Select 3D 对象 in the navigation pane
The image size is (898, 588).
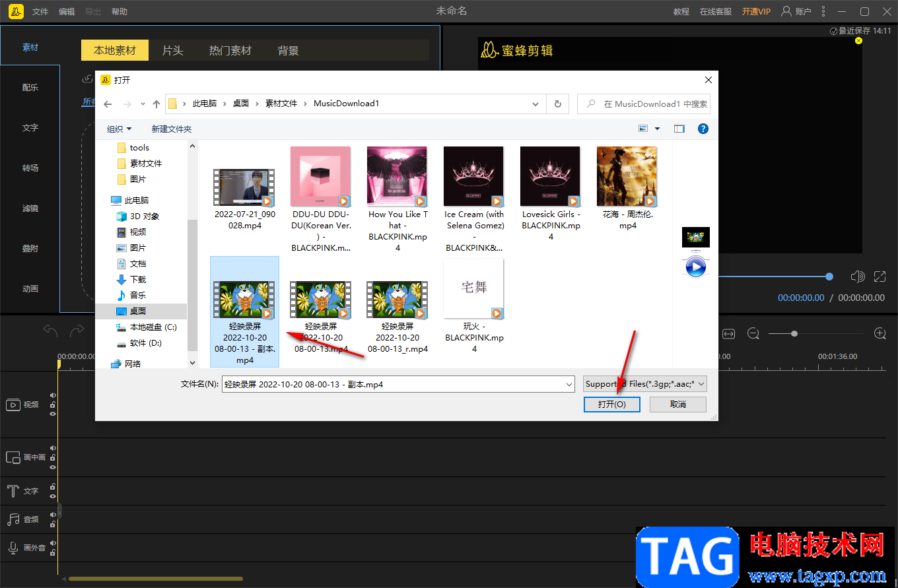[138, 216]
